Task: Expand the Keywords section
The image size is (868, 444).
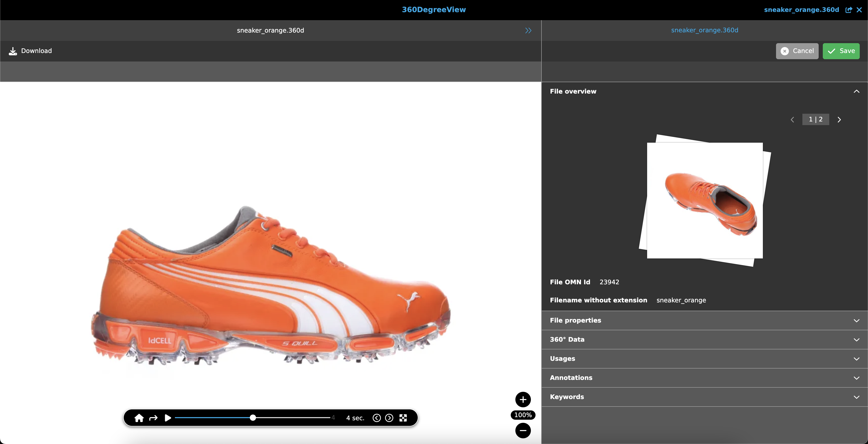Action: click(856, 397)
